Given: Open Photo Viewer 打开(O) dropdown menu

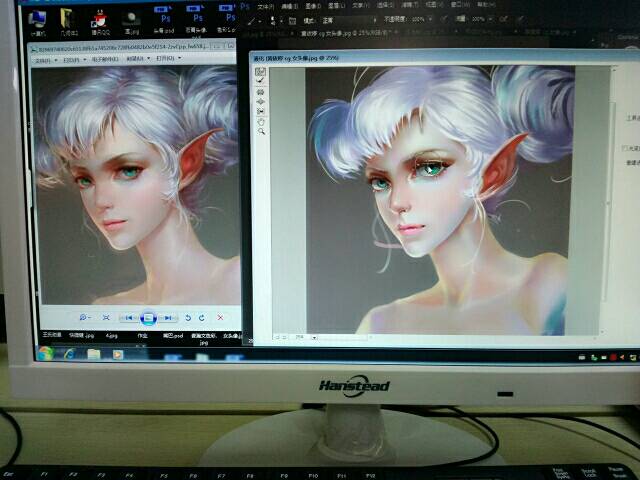Looking at the screenshot, I should (x=169, y=59).
